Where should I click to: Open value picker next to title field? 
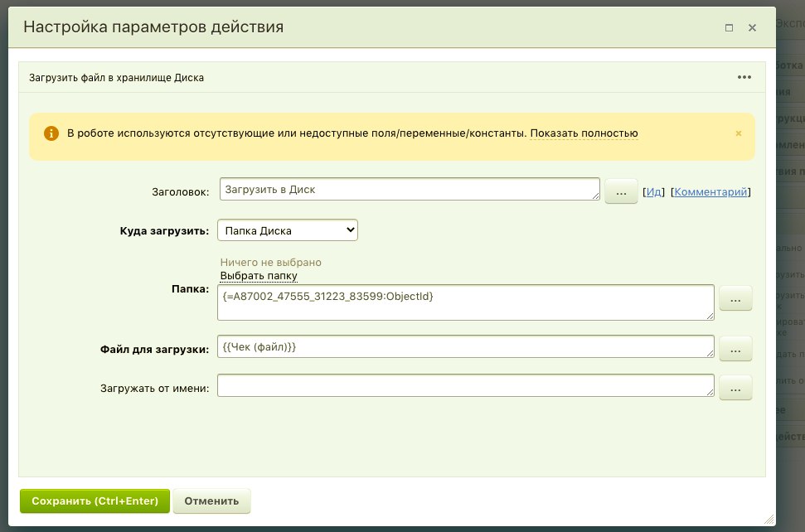click(x=621, y=191)
